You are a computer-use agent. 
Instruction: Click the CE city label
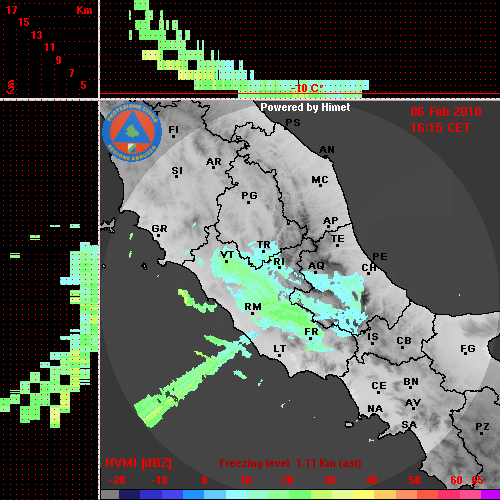(379, 386)
